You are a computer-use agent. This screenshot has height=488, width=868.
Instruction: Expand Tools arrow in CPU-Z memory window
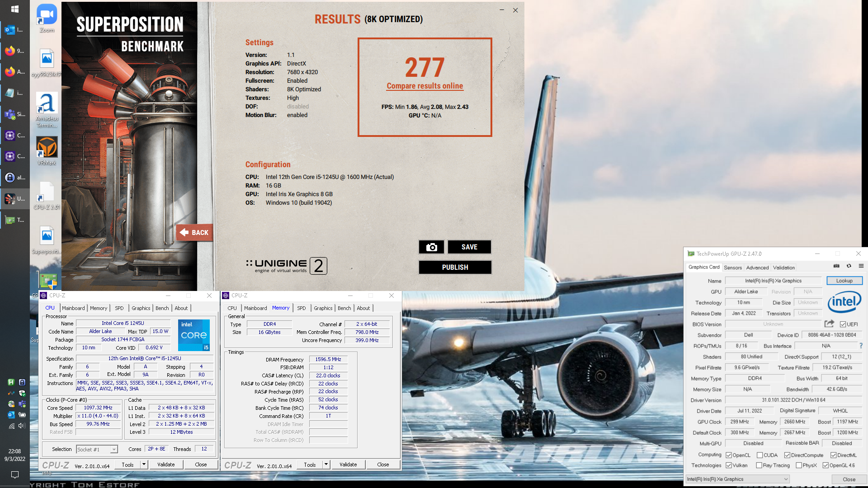pos(326,464)
